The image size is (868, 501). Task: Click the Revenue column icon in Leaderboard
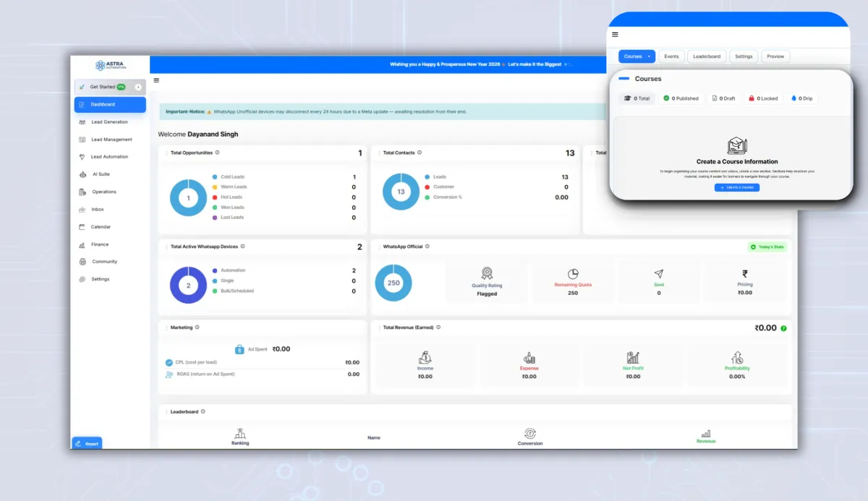click(705, 434)
